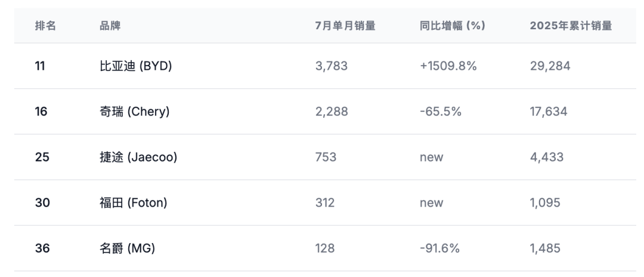The height and width of the screenshot is (277, 644).
Task: Click the 福田 (Foton) brand cell
Action: (x=134, y=203)
